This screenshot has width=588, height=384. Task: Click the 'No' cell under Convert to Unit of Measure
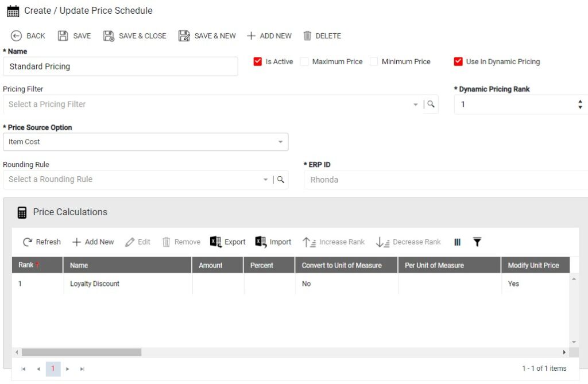pos(347,284)
